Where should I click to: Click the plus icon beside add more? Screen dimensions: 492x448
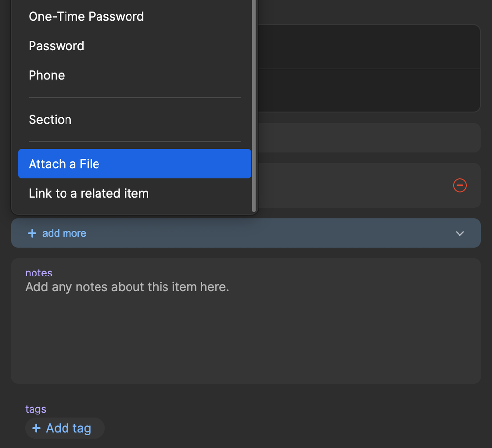tap(32, 233)
